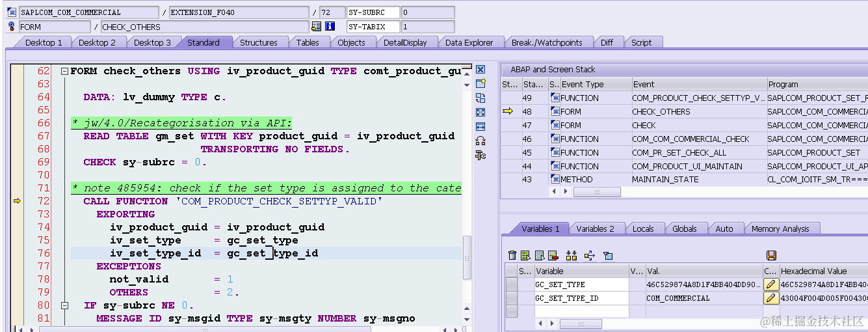Select the row selector for GC_SET_TYPE
The height and width of the screenshot is (332, 868).
point(512,284)
